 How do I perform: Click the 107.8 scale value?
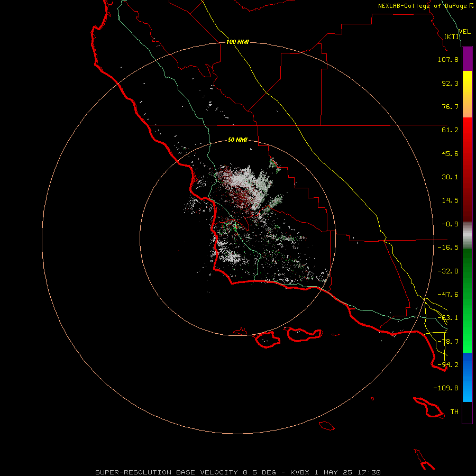click(x=448, y=59)
